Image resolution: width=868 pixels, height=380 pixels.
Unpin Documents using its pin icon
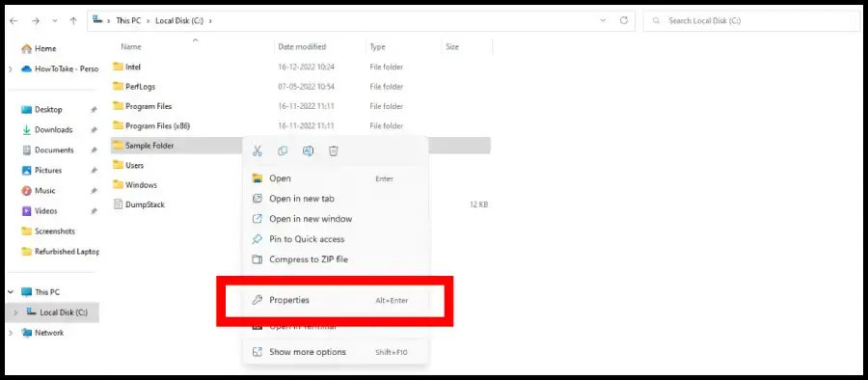coord(94,150)
